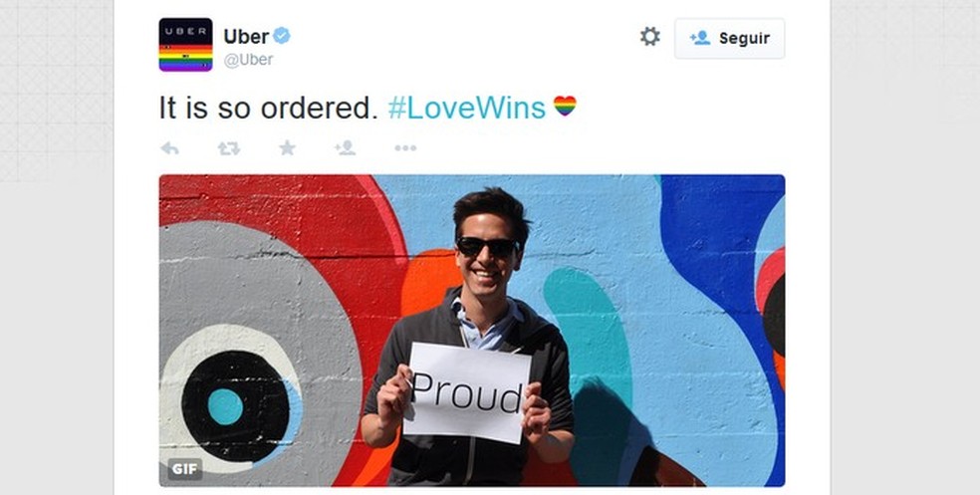Favorite the tweet with the star icon
Viewport: 980px width, 495px height.
[288, 147]
